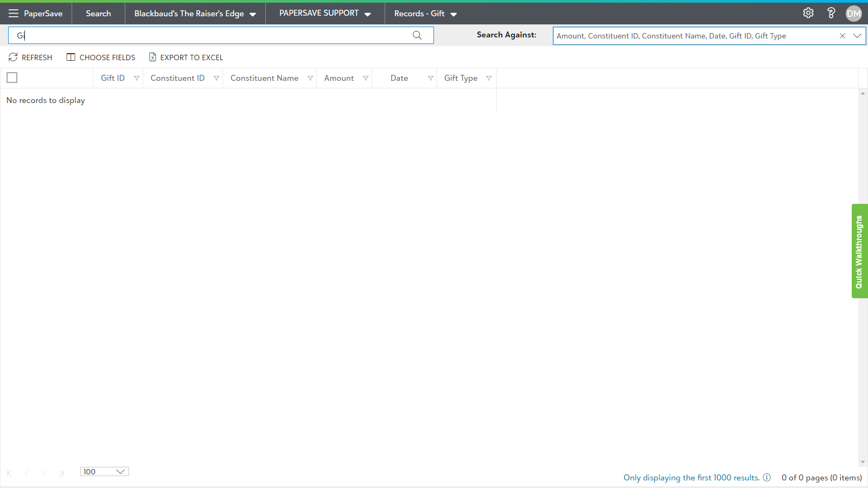Open the help question mark icon

(831, 13)
